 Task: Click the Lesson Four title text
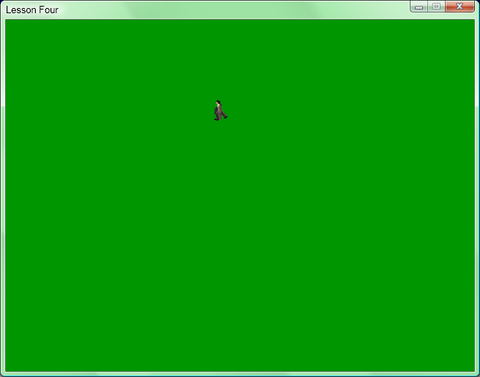pyautogui.click(x=32, y=10)
